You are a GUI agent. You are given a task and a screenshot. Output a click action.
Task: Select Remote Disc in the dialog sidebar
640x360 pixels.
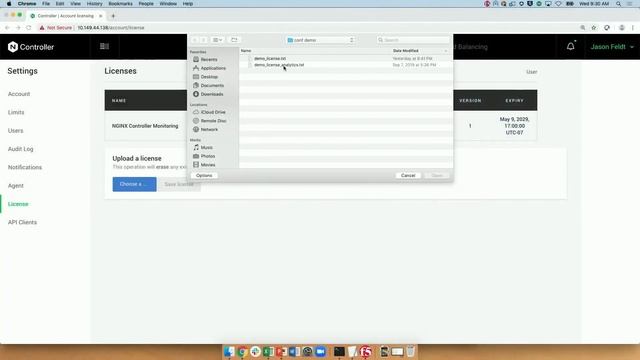pyautogui.click(x=213, y=121)
